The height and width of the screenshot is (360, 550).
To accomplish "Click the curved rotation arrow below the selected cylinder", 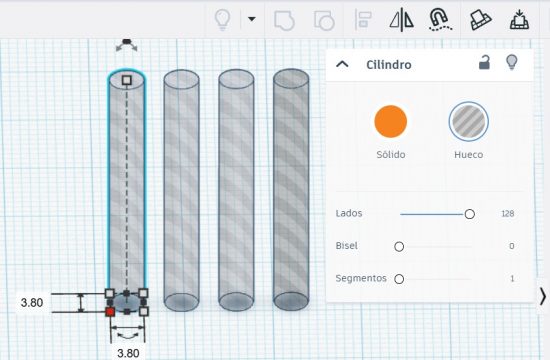I will (128, 336).
